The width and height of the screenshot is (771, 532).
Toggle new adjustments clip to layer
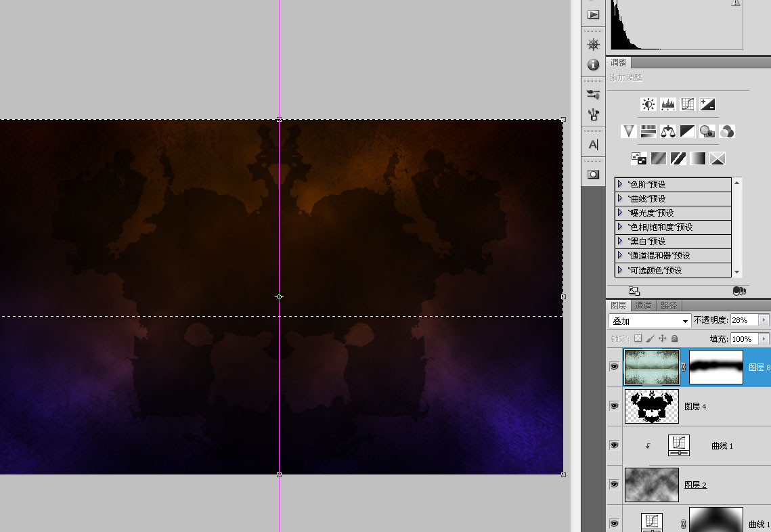(739, 291)
